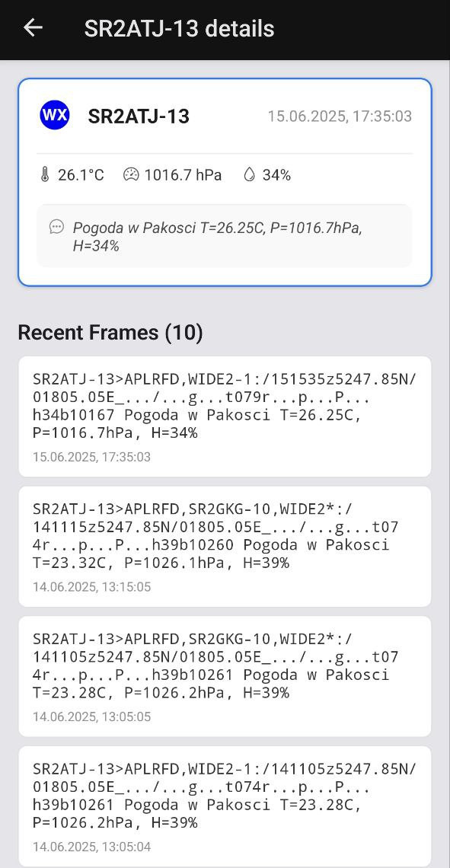Open the frame from 14.06.2025 13:05:04
Viewport: 450px width, 868px height.
pos(225,806)
